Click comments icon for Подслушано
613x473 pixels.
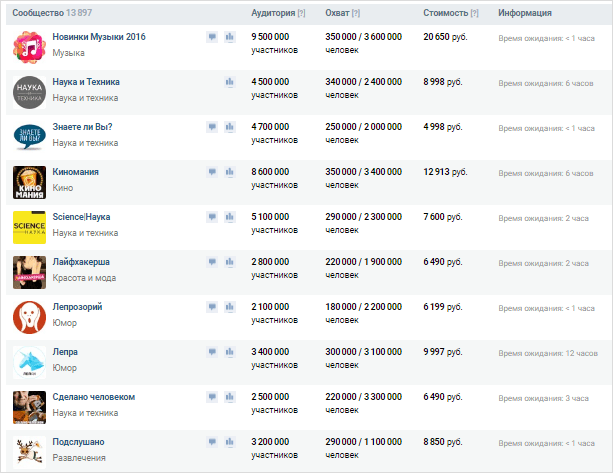tap(212, 442)
